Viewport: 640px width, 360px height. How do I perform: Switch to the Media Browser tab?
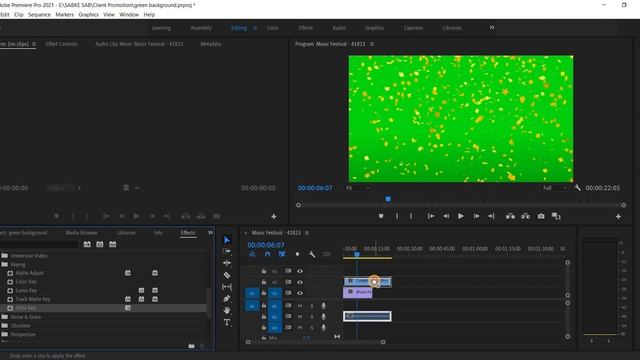82,233
